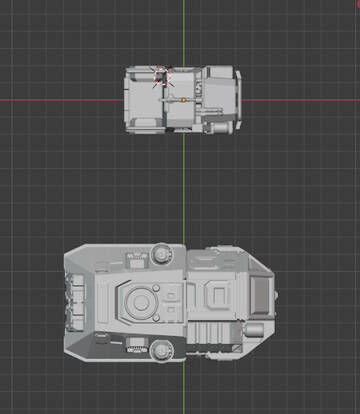The height and width of the screenshot is (414, 360).
Task: Click the upper round turret dome on large vehicle
Action: click(162, 255)
